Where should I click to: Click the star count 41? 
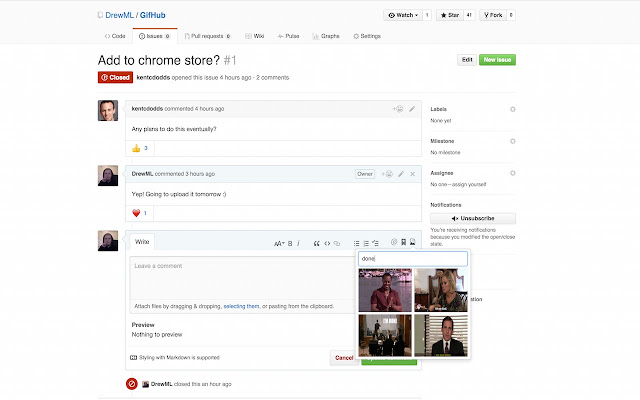(x=469, y=15)
